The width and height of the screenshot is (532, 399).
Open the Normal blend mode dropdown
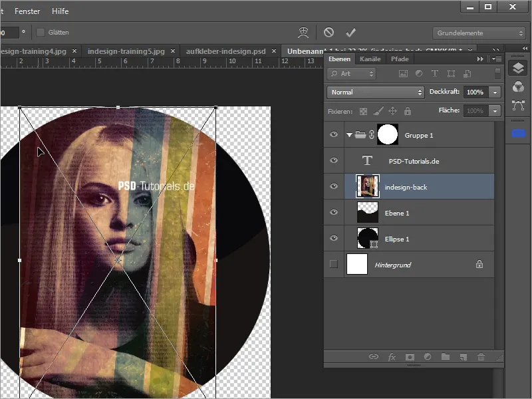point(376,92)
